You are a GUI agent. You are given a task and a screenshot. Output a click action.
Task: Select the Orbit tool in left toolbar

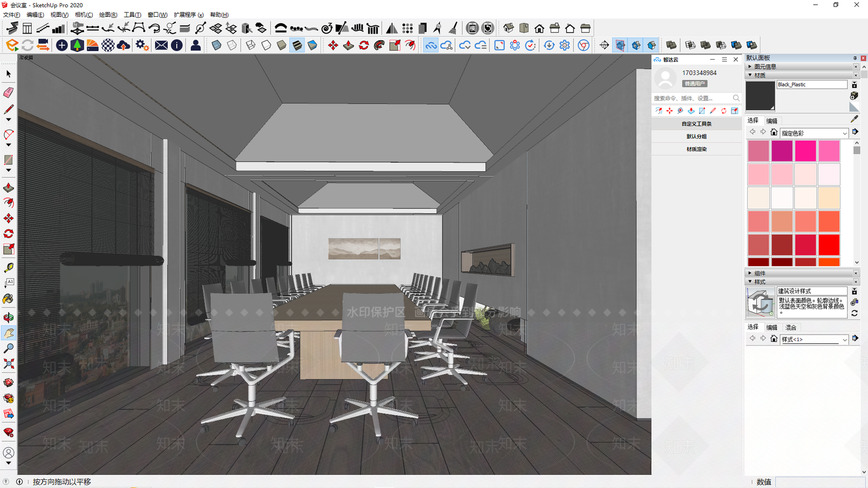pyautogui.click(x=9, y=317)
